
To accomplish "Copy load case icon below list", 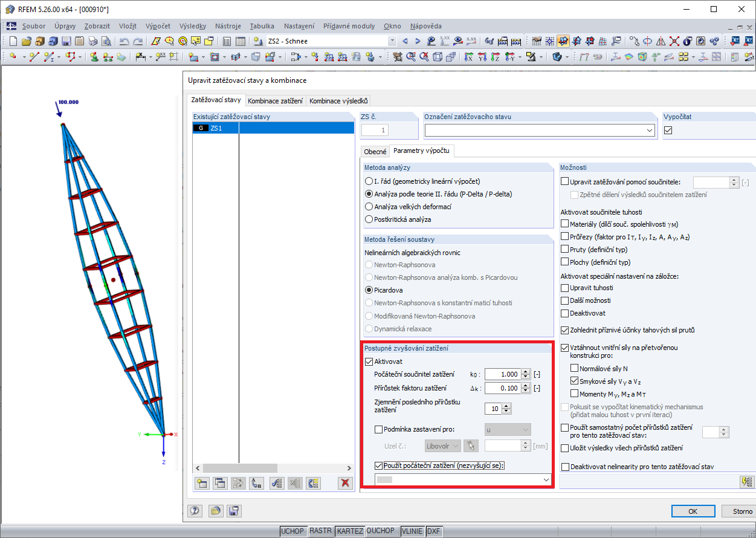I will click(x=220, y=482).
